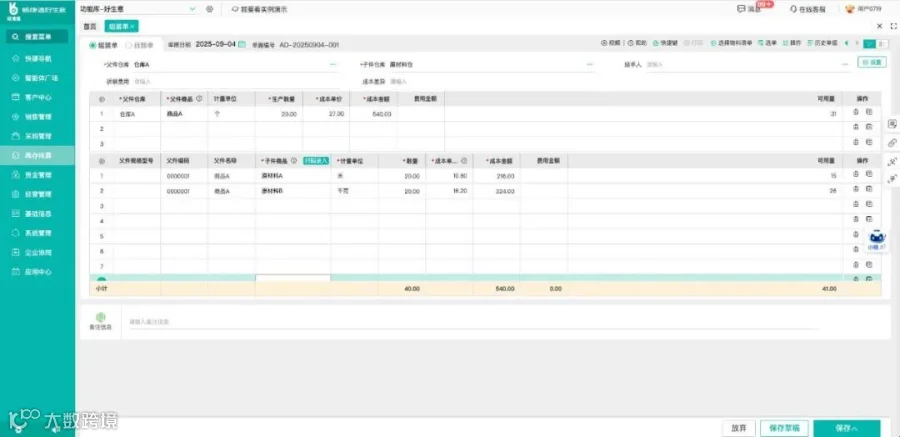
Task: Open 客户中心 in the sidebar
Action: 37,98
